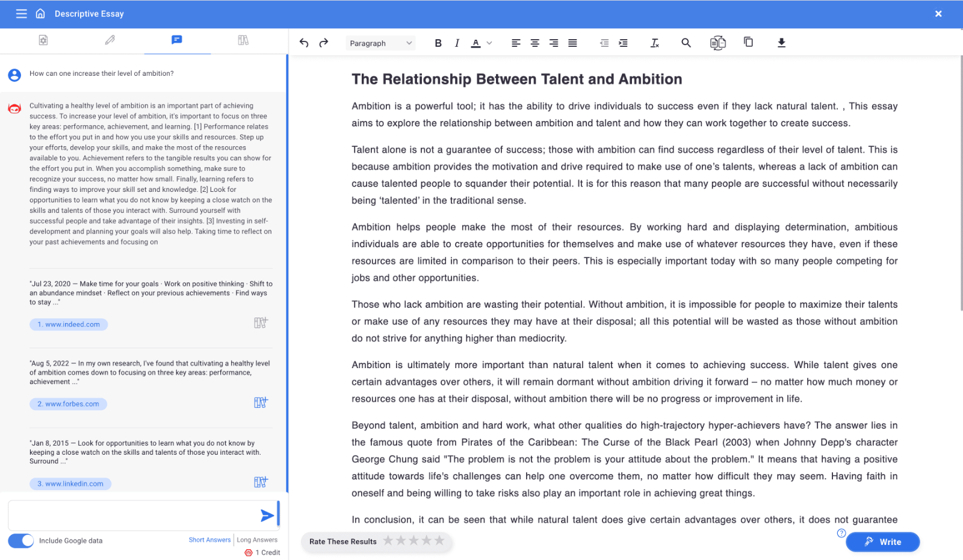Toggle the Include Google data switch

(21, 541)
